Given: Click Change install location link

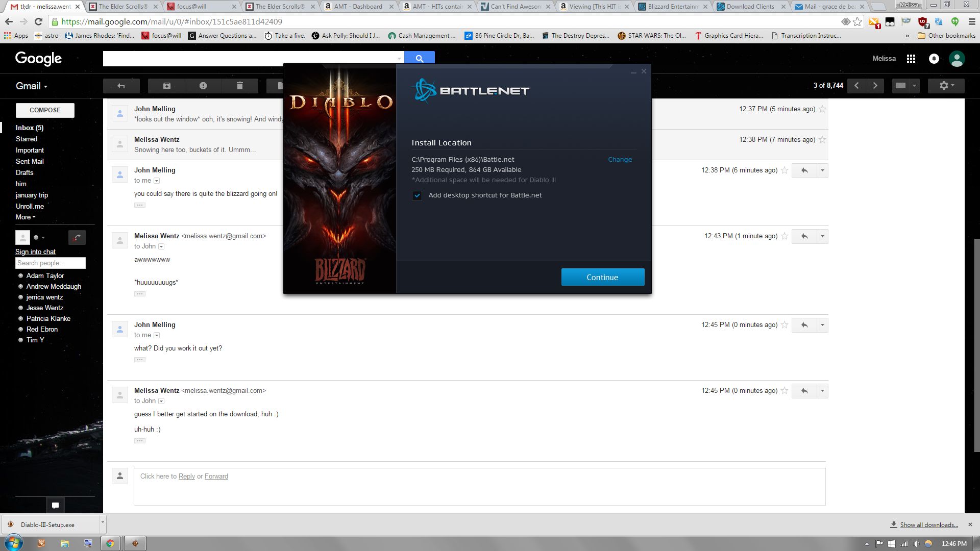Looking at the screenshot, I should 620,160.
